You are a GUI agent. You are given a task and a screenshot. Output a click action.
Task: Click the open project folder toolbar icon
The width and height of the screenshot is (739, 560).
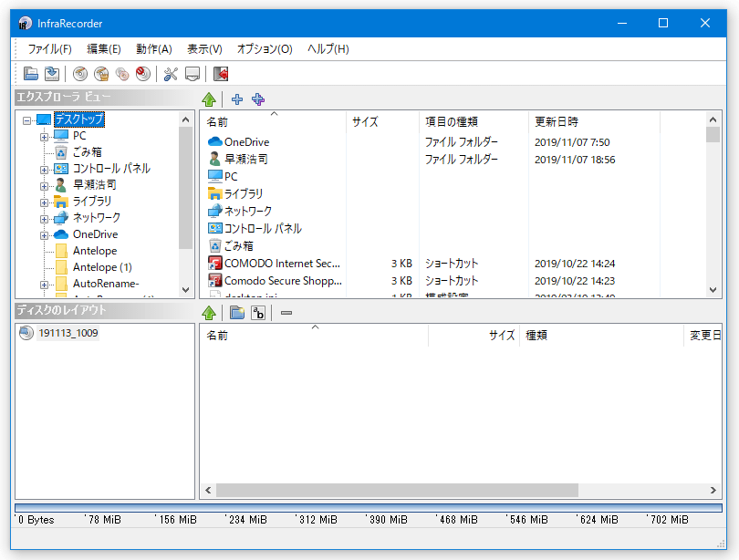point(31,74)
